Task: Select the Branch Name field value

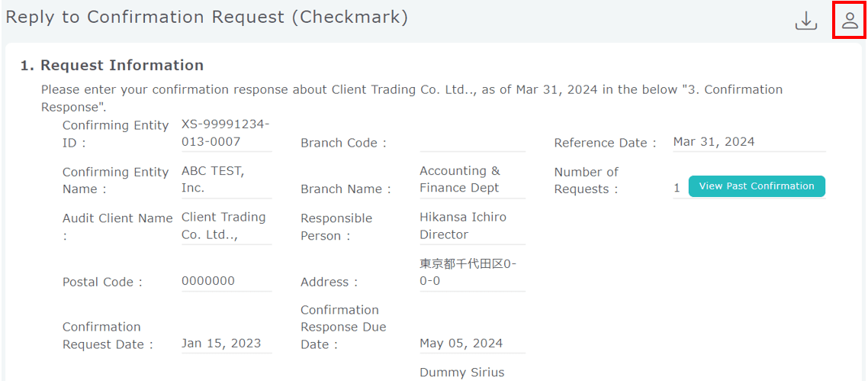Action: [472, 179]
